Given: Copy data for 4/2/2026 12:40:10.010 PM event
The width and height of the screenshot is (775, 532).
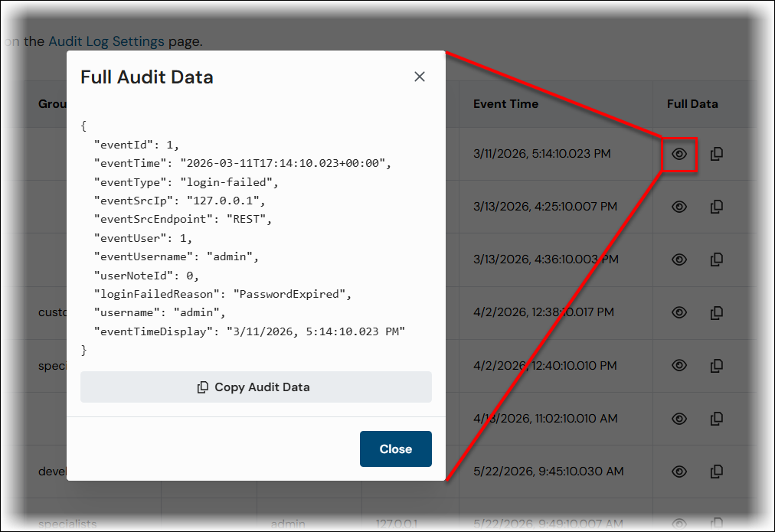Looking at the screenshot, I should (x=717, y=366).
